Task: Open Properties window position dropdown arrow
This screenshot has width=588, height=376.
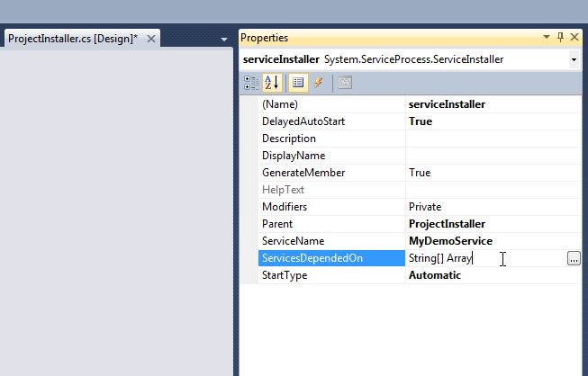Action: (x=547, y=37)
